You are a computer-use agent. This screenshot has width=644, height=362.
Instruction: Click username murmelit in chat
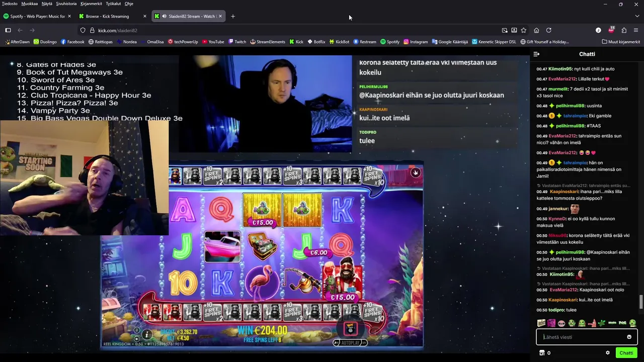pyautogui.click(x=558, y=89)
